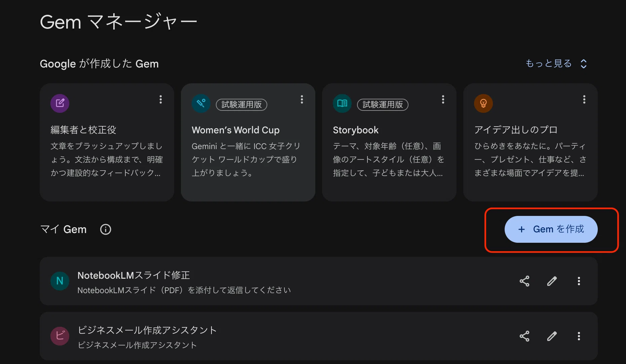Open the Storybook Gem title
The image size is (626, 364).
[x=356, y=130]
